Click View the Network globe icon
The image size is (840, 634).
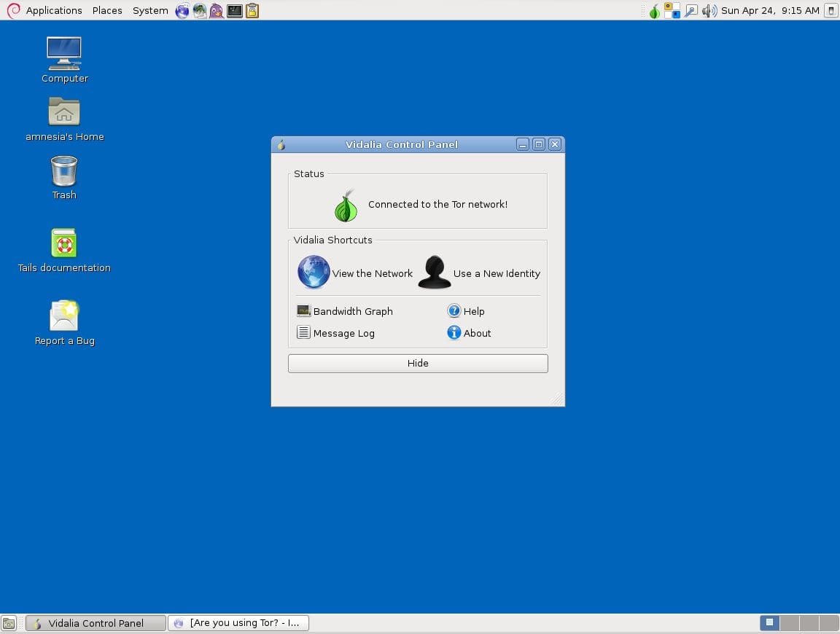point(314,273)
